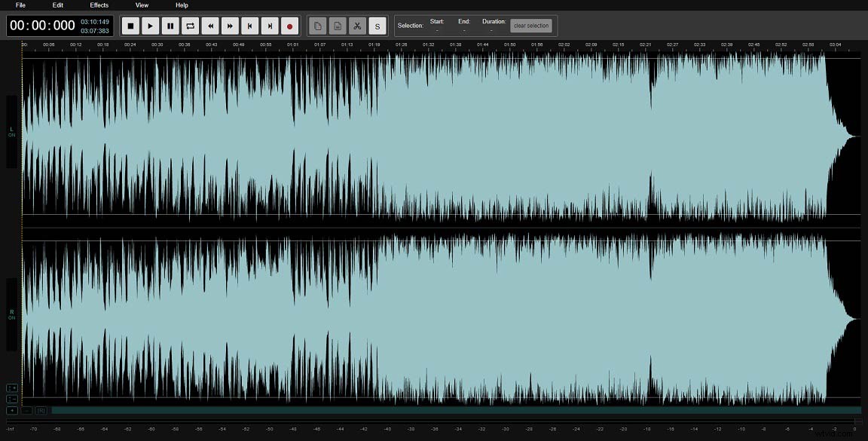Toggle the loop playback icon
The width and height of the screenshot is (868, 441).
[190, 26]
